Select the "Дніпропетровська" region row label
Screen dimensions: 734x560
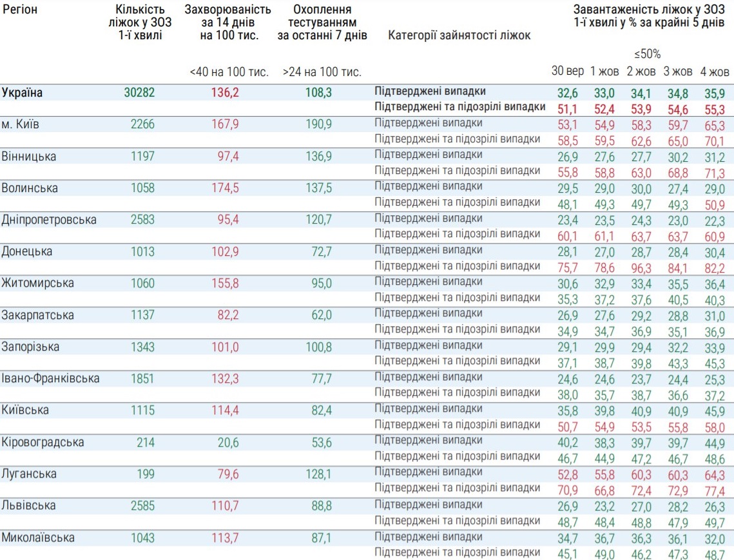[x=49, y=220]
